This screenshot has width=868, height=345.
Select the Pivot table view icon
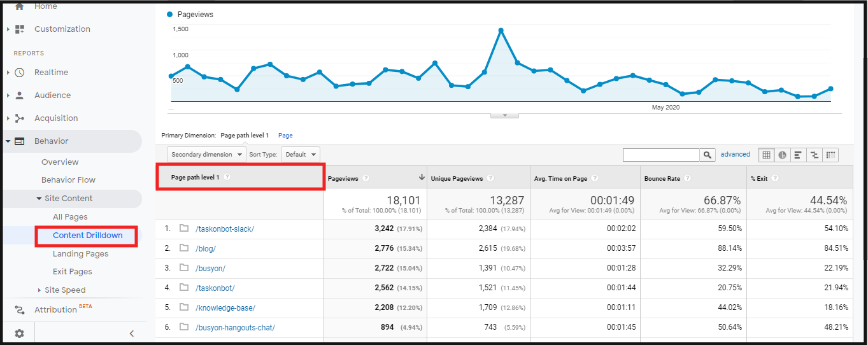tap(830, 155)
